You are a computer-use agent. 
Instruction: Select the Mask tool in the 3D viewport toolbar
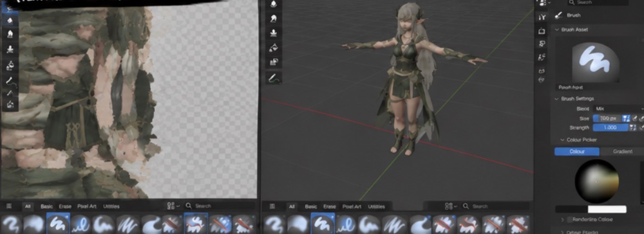tap(274, 62)
